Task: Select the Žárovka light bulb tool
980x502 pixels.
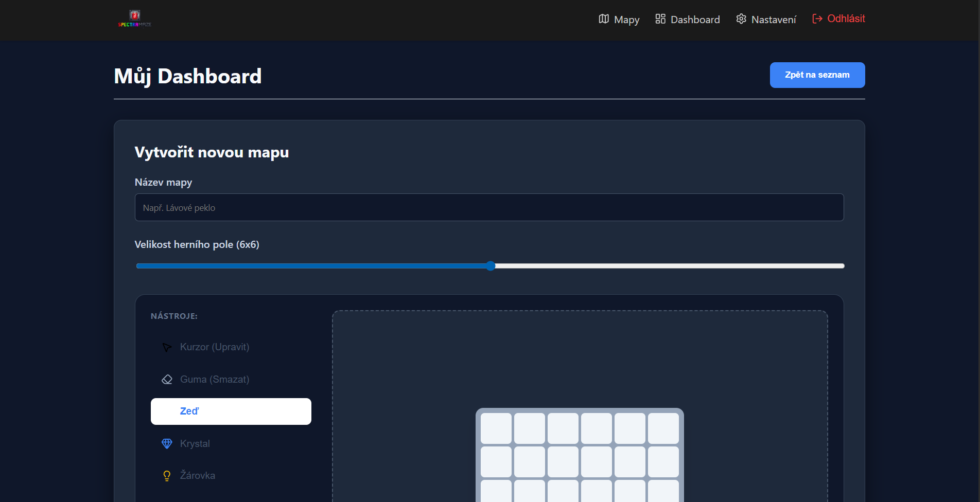Action: click(x=231, y=476)
